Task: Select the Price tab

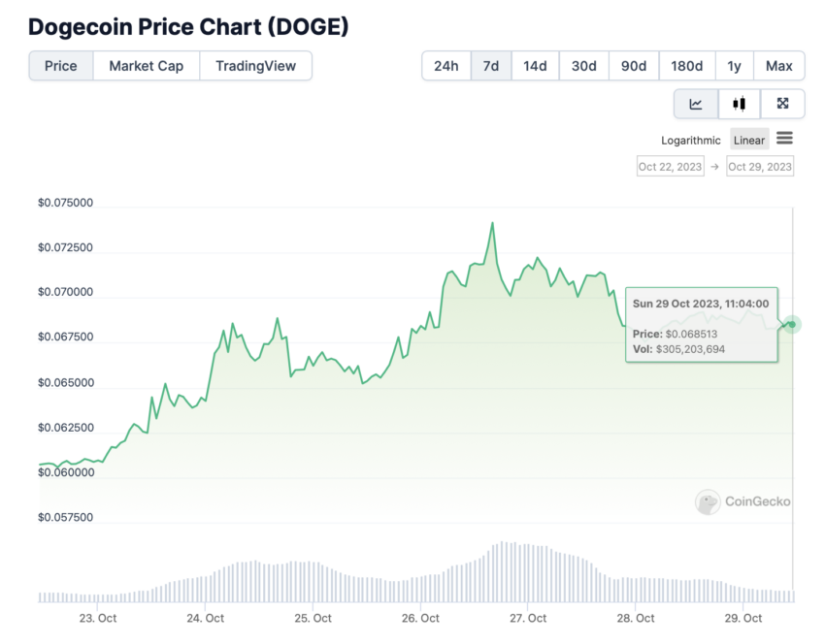Action: coord(61,66)
